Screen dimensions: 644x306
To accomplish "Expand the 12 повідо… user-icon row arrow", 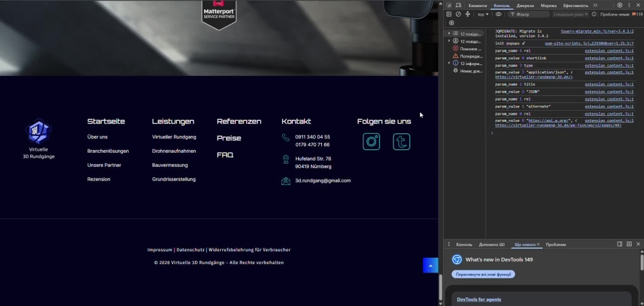I will (449, 41).
